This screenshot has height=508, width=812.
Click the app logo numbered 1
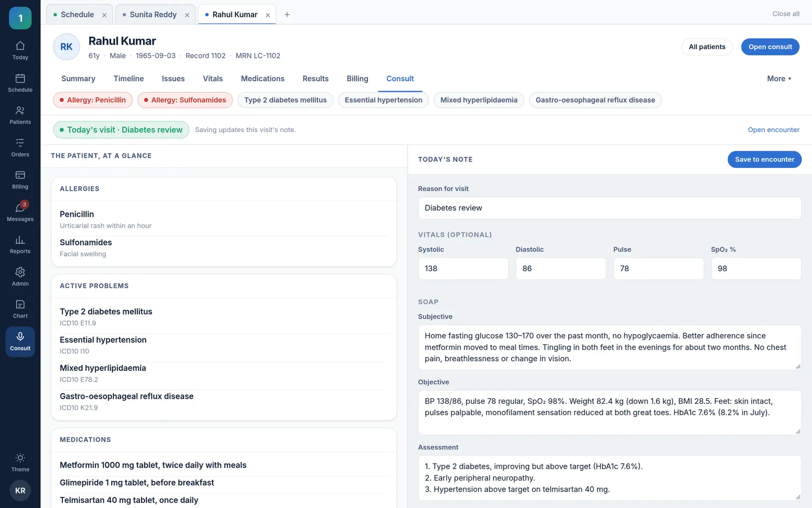coord(20,18)
